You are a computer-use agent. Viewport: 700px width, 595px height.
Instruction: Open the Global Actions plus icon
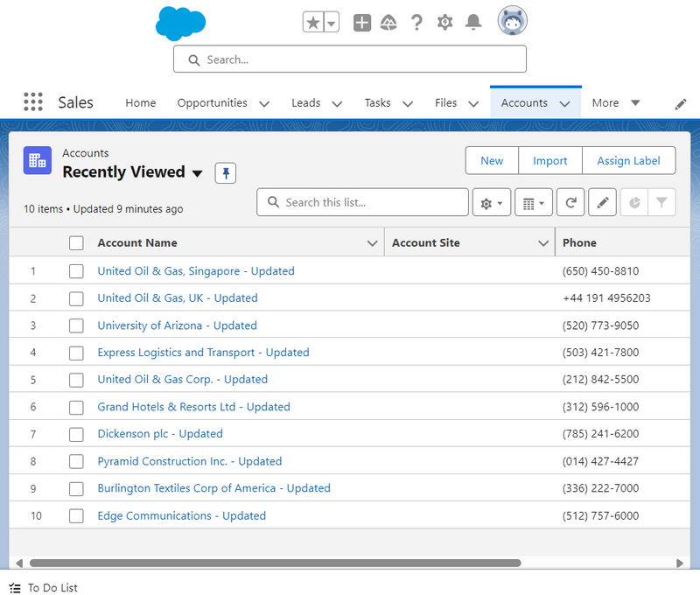[x=362, y=23]
